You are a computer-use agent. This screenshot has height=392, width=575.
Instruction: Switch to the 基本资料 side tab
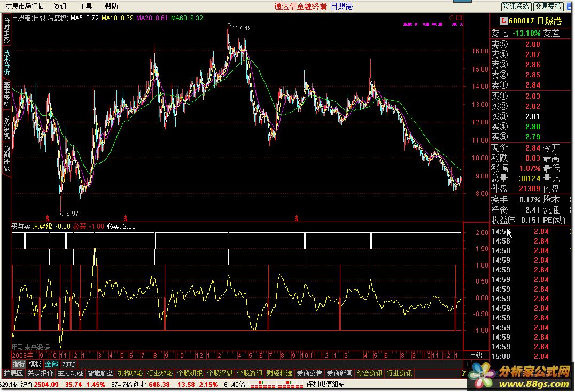[x=6, y=94]
